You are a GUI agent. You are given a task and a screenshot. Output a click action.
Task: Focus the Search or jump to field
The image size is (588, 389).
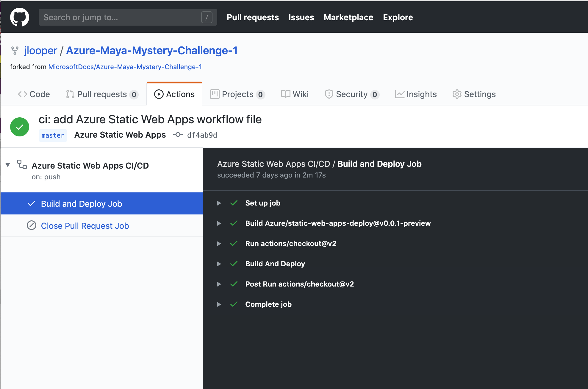tap(119, 17)
